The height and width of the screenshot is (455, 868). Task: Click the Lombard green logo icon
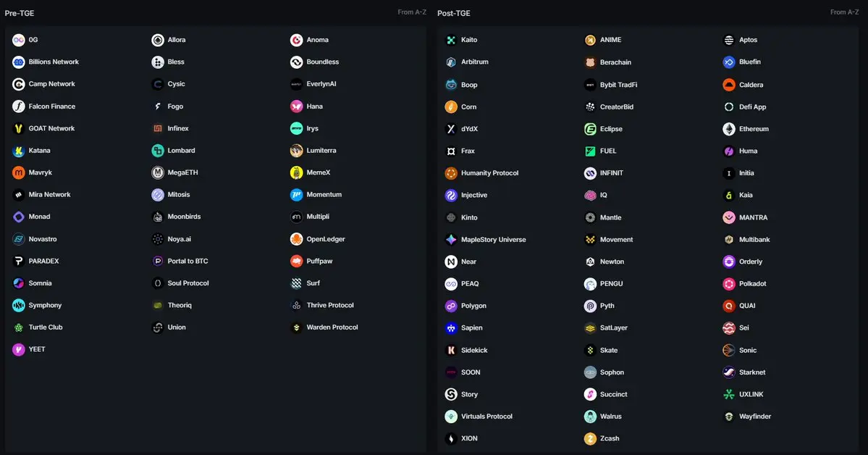coord(158,151)
